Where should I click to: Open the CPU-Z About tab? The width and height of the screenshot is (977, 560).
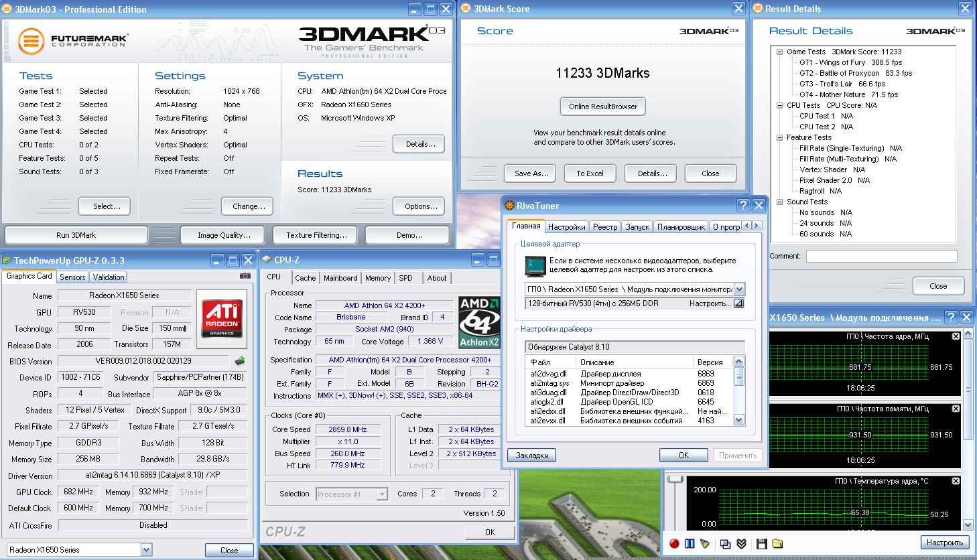(437, 278)
